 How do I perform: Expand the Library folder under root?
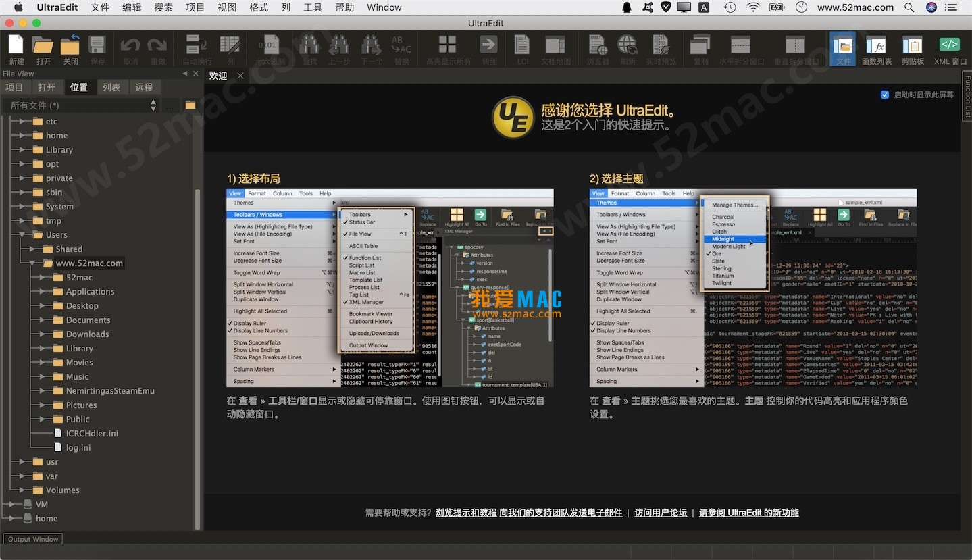pos(22,150)
